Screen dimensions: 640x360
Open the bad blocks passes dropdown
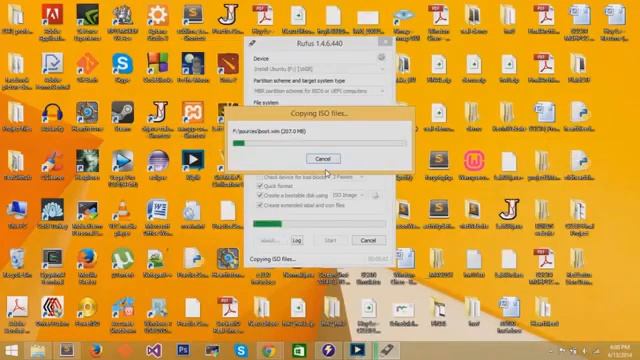point(348,177)
